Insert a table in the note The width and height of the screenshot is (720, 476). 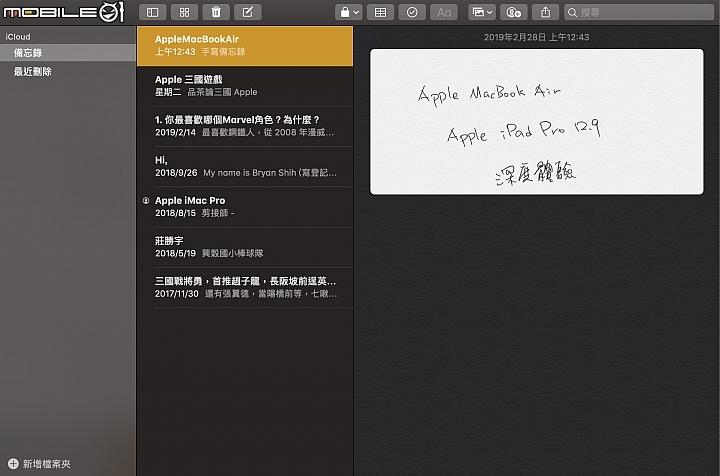tap(380, 12)
